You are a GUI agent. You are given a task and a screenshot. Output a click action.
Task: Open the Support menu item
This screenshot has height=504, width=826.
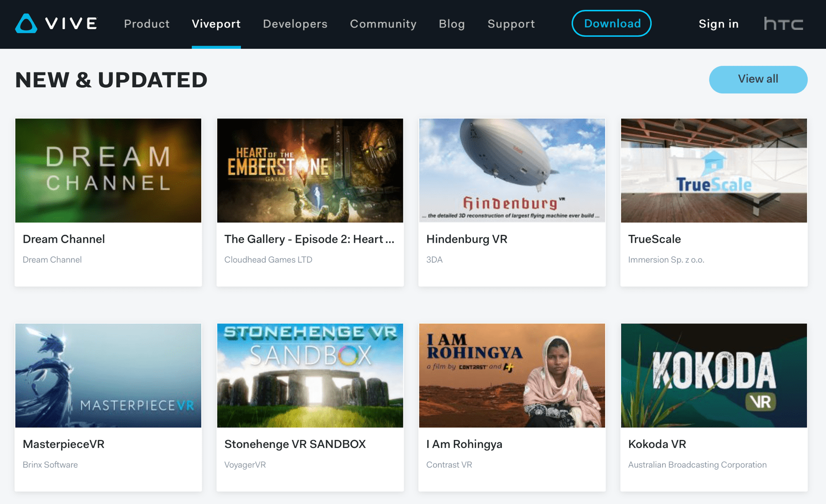[x=511, y=24]
